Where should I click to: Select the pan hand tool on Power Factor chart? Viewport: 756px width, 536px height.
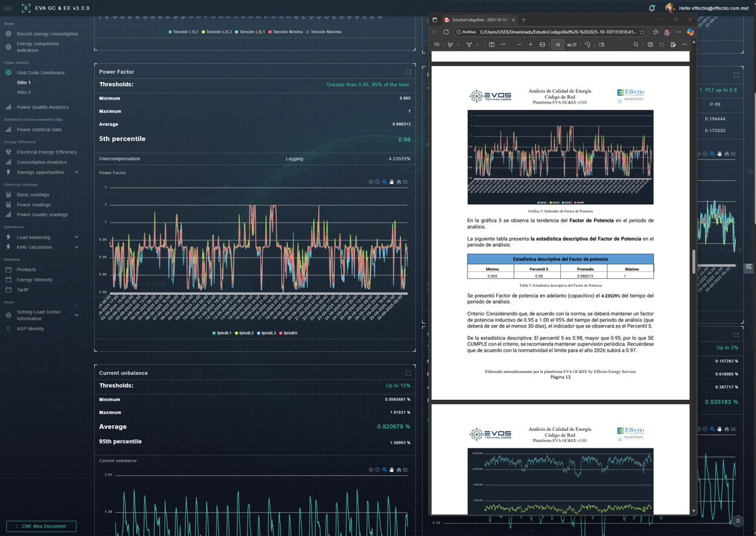click(x=391, y=182)
